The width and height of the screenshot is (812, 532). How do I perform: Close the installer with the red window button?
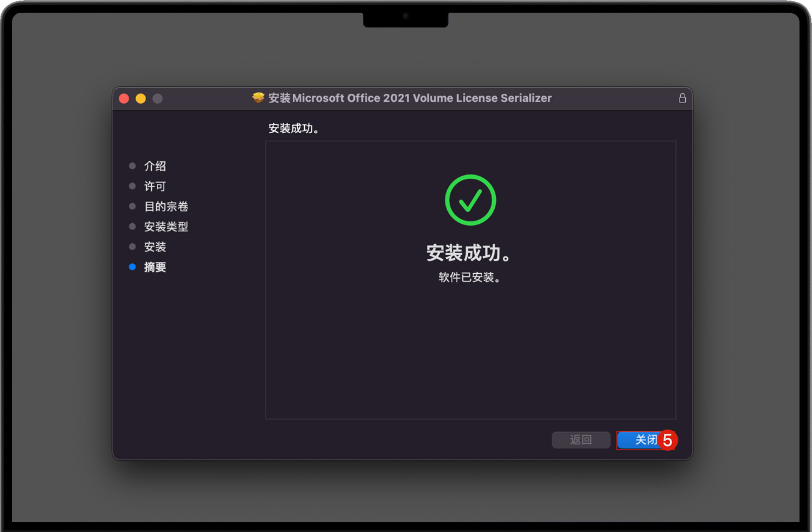124,98
